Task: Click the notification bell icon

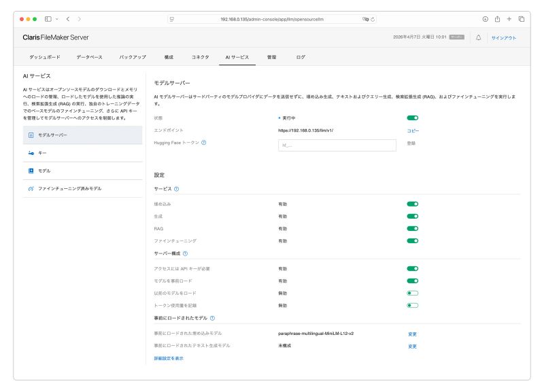Action: 478,37
